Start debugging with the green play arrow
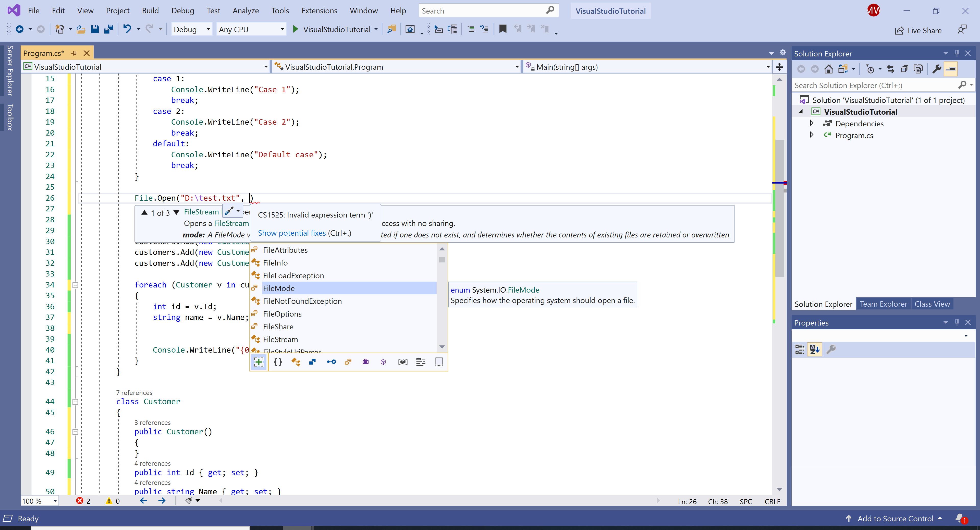Image resolution: width=980 pixels, height=530 pixels. pos(296,29)
